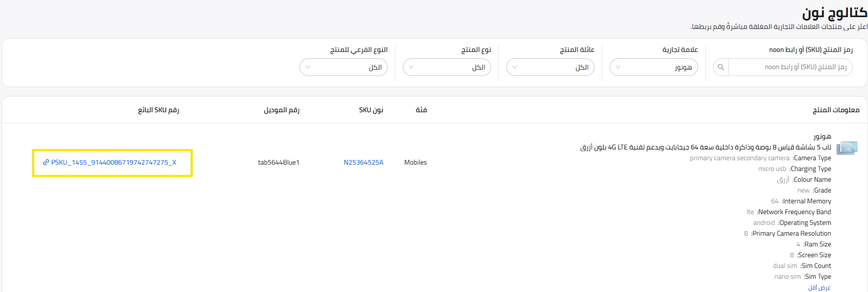
Task: Click the Honor Tab 5 product title
Action: [705, 147]
